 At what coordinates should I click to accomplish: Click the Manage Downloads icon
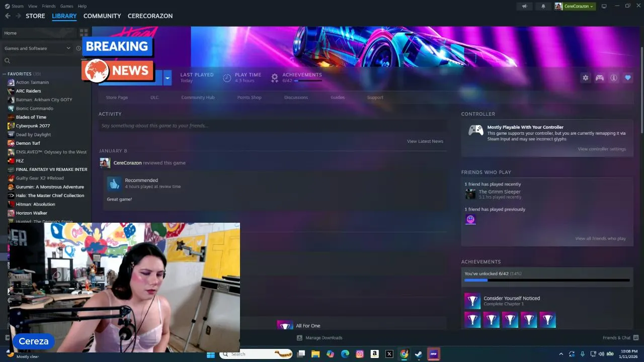pos(299,338)
